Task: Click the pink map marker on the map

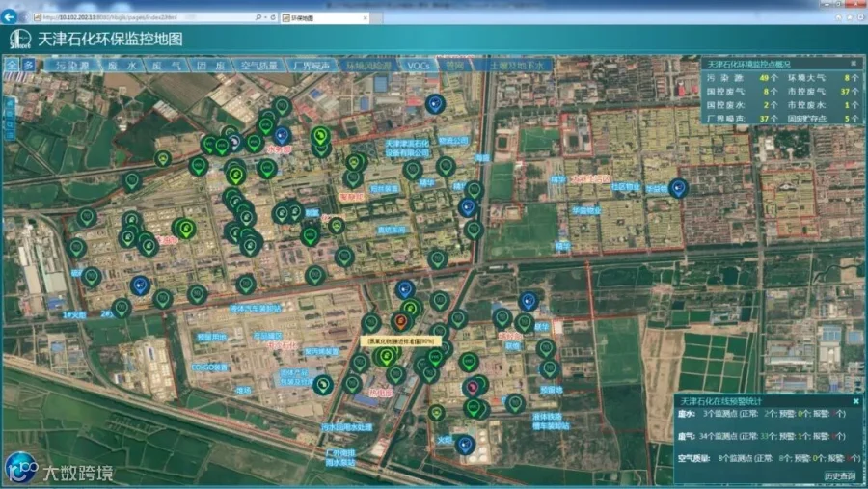Action: point(472,387)
